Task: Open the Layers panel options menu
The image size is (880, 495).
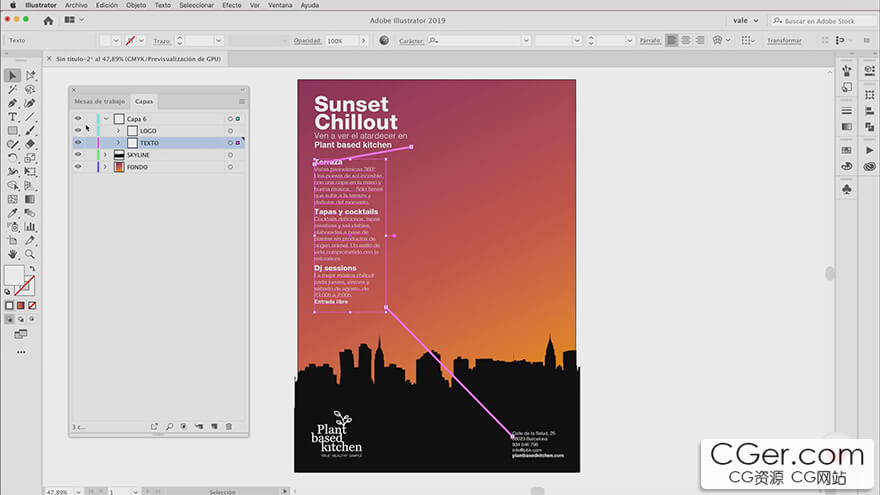Action: click(x=242, y=102)
